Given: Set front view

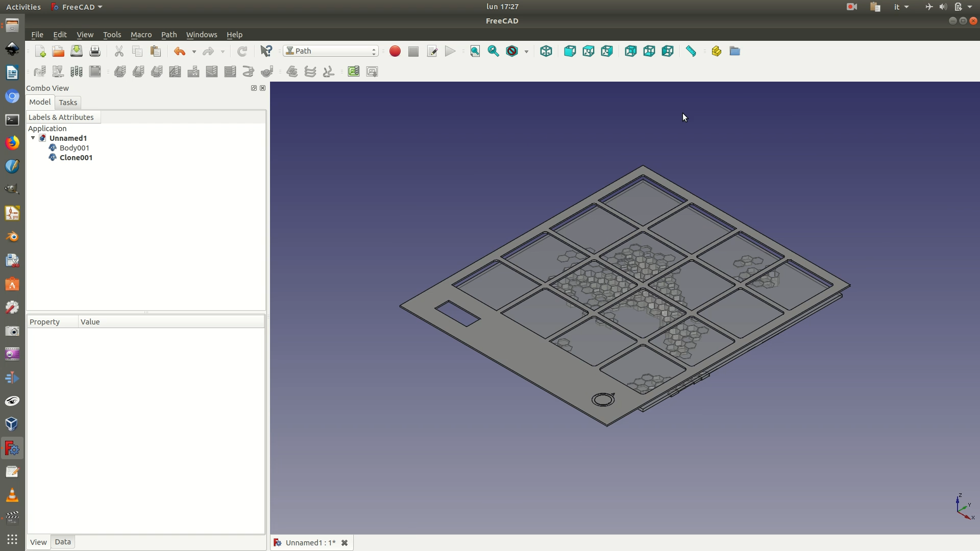Looking at the screenshot, I should [570, 51].
